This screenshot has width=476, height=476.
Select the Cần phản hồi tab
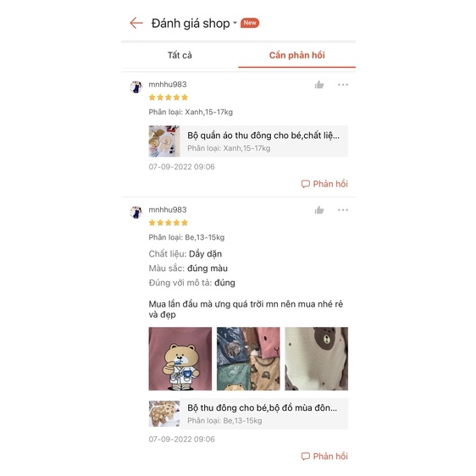(297, 55)
